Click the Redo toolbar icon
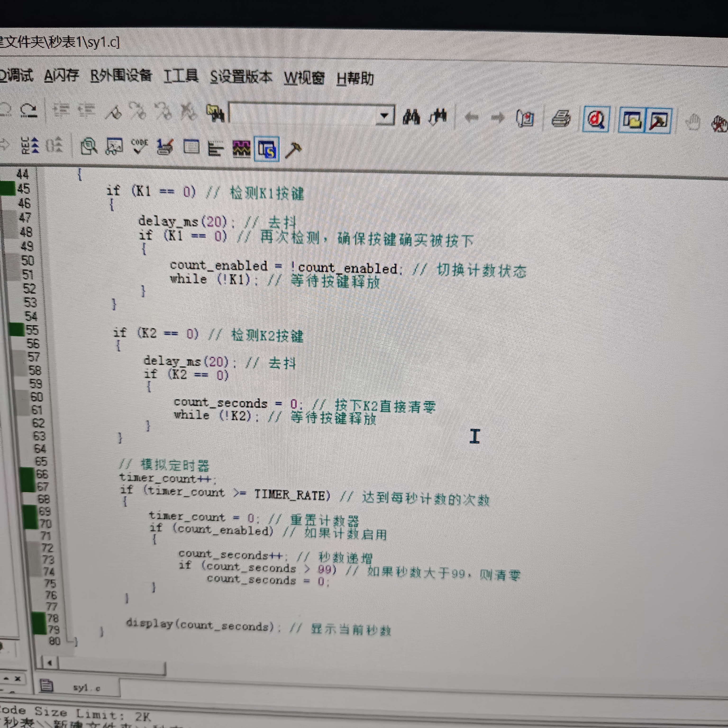This screenshot has width=728, height=728. [29, 111]
